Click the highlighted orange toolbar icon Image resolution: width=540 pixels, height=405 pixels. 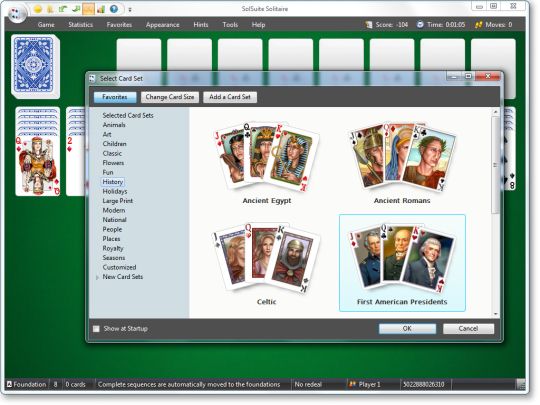(88, 9)
